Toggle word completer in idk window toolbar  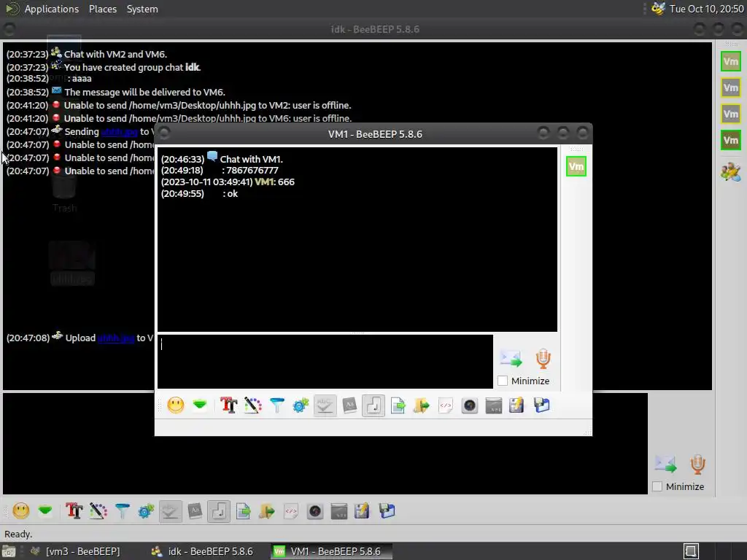[x=195, y=511]
